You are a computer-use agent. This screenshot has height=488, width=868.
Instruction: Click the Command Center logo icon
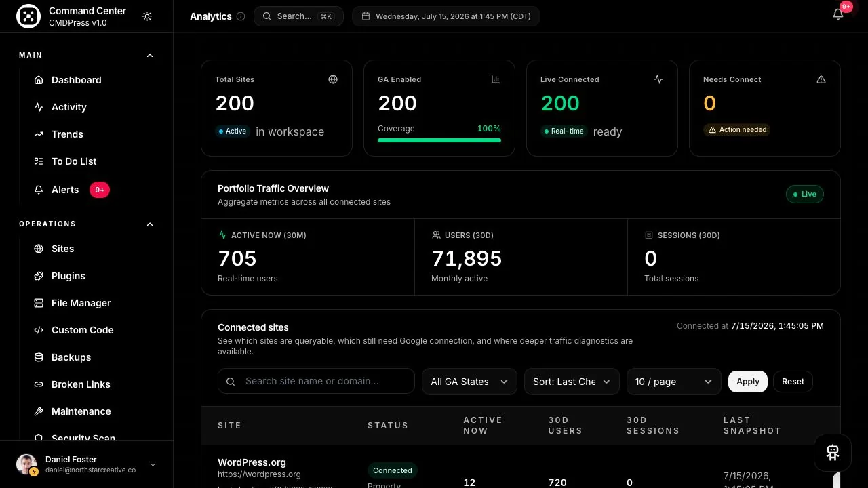pos(28,16)
